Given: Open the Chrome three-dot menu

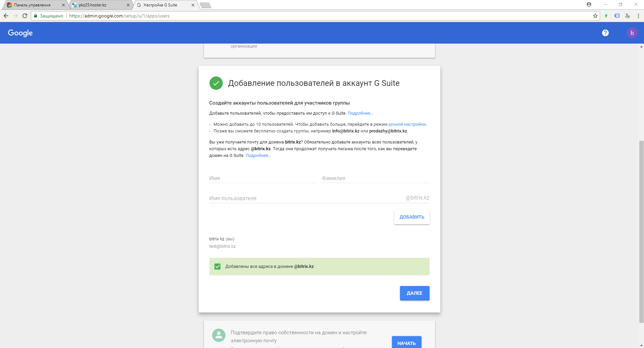Looking at the screenshot, I should [638, 16].
